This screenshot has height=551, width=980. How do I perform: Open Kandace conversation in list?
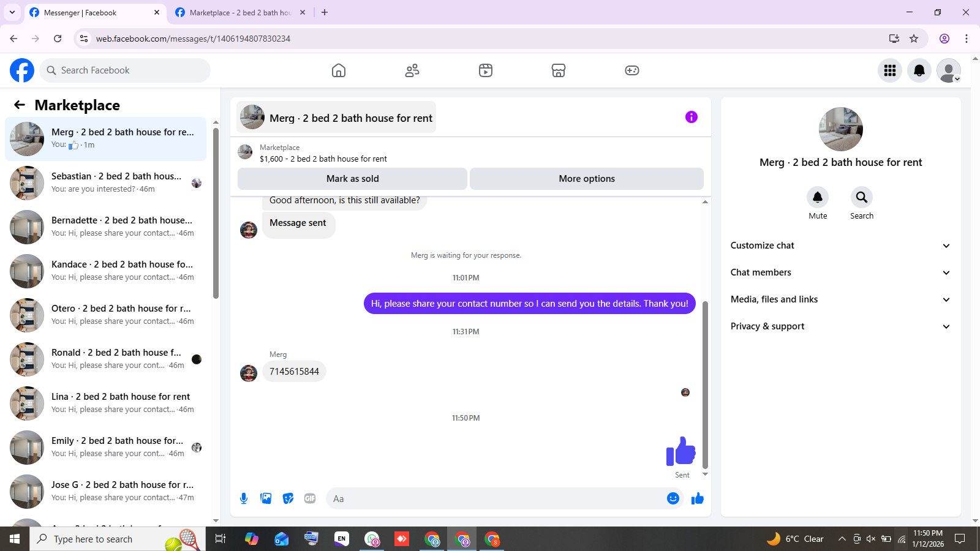pos(106,271)
